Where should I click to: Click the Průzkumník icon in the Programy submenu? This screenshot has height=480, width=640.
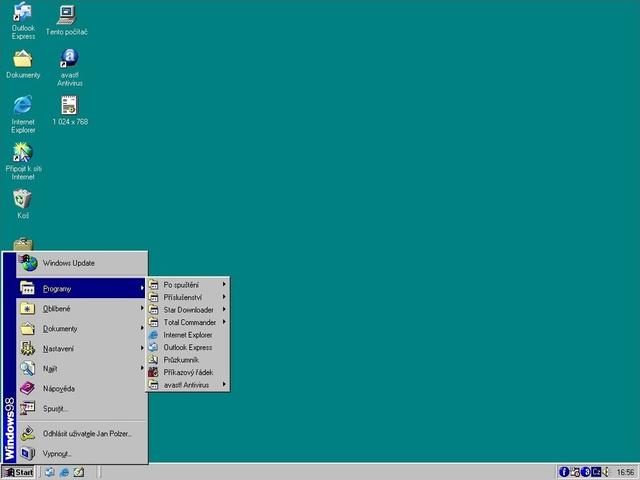[153, 360]
